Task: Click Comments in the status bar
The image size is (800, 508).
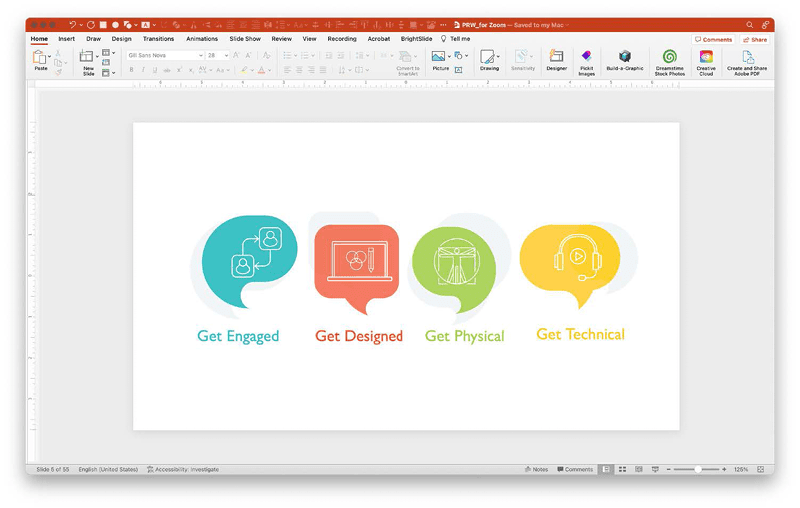Action: pyautogui.click(x=575, y=469)
